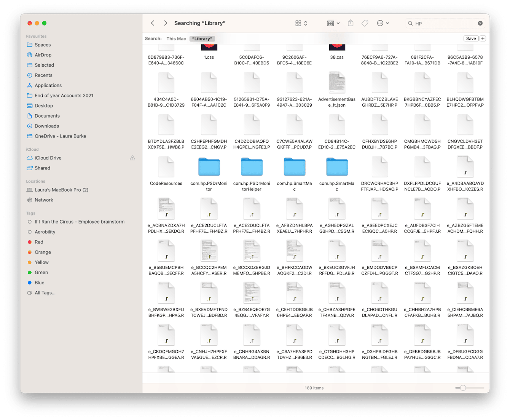Adjust the icon size slider
The image size is (510, 420).
462,388
